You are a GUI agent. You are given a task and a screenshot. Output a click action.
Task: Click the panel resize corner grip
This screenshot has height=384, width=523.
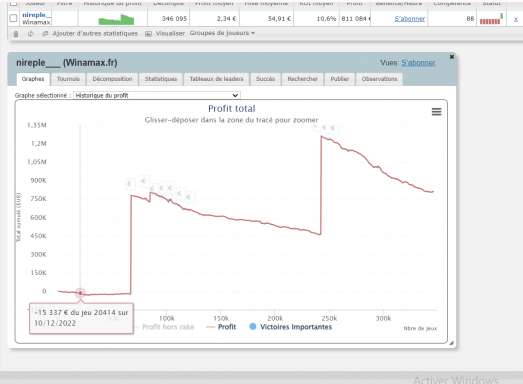tap(451, 343)
